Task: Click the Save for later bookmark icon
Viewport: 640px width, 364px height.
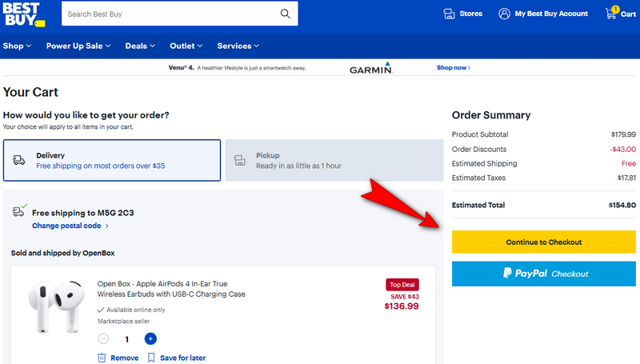Action: coord(151,358)
